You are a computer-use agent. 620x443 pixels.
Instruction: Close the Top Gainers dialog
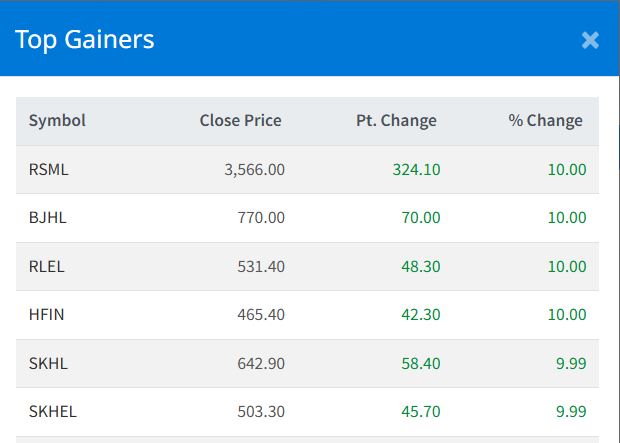(x=590, y=40)
